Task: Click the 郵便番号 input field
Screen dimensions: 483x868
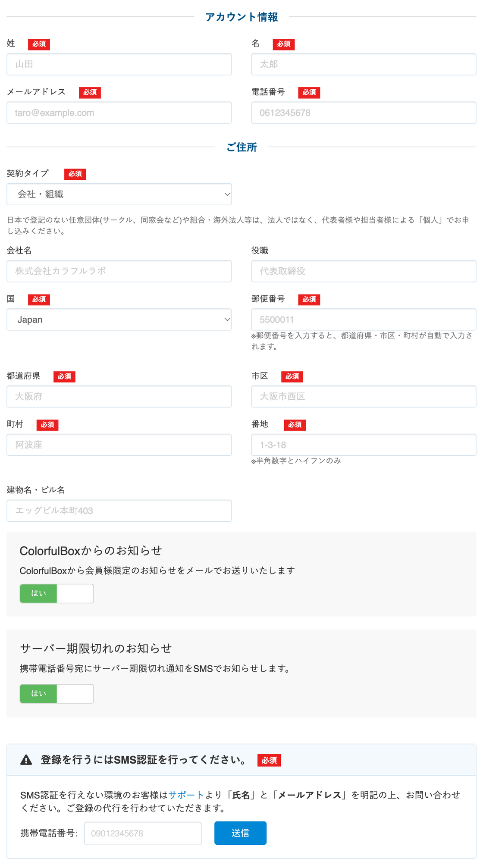Action: (x=364, y=320)
